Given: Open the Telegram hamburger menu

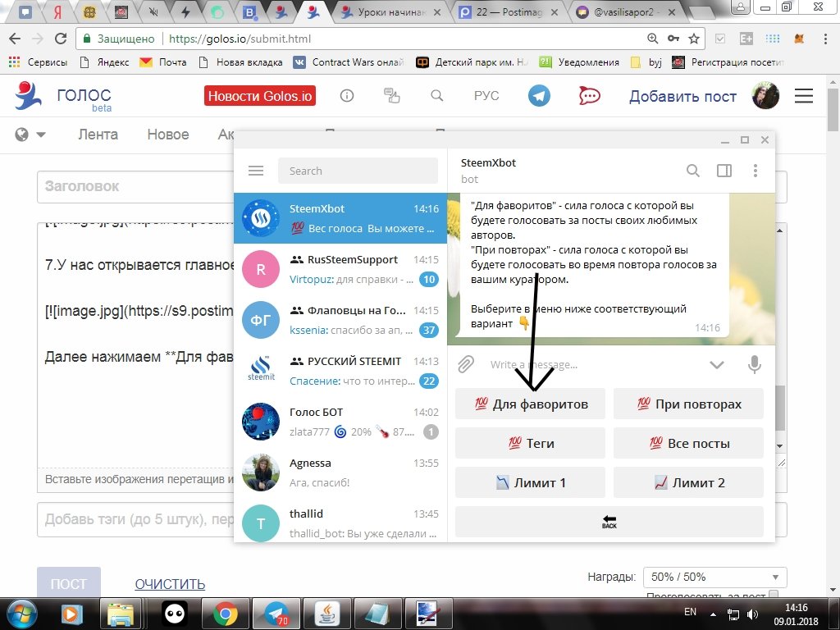Looking at the screenshot, I should [x=256, y=171].
